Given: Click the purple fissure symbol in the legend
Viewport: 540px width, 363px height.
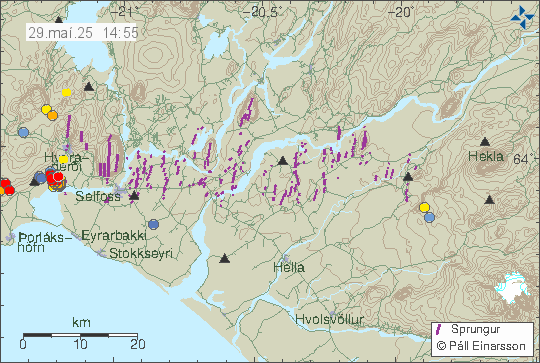Looking at the screenshot, I should pos(439,329).
